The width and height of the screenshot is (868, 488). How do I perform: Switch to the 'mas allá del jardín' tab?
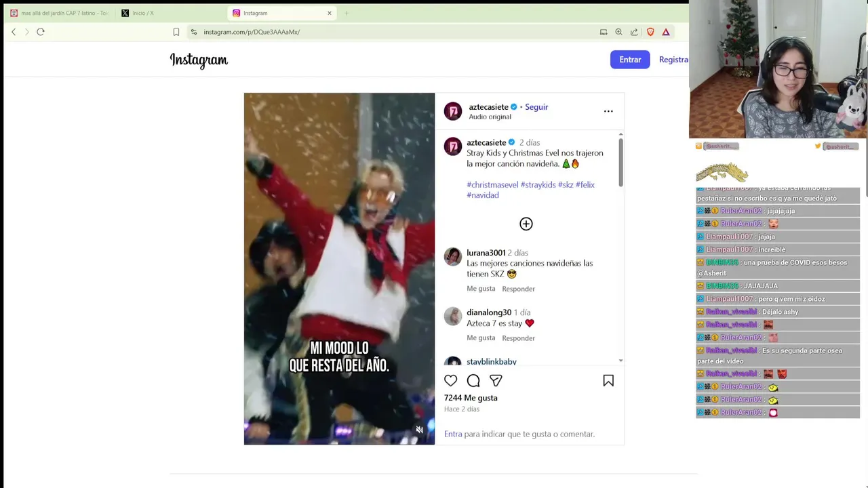tap(59, 13)
